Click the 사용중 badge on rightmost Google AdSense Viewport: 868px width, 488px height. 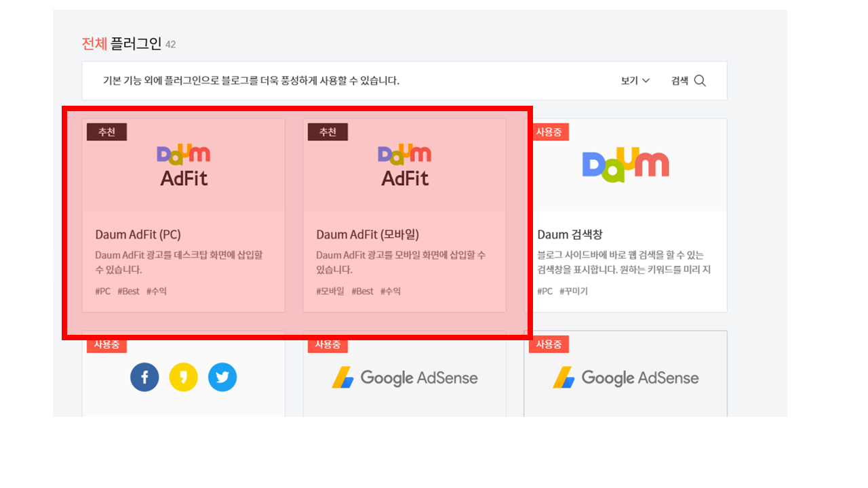pyautogui.click(x=549, y=345)
